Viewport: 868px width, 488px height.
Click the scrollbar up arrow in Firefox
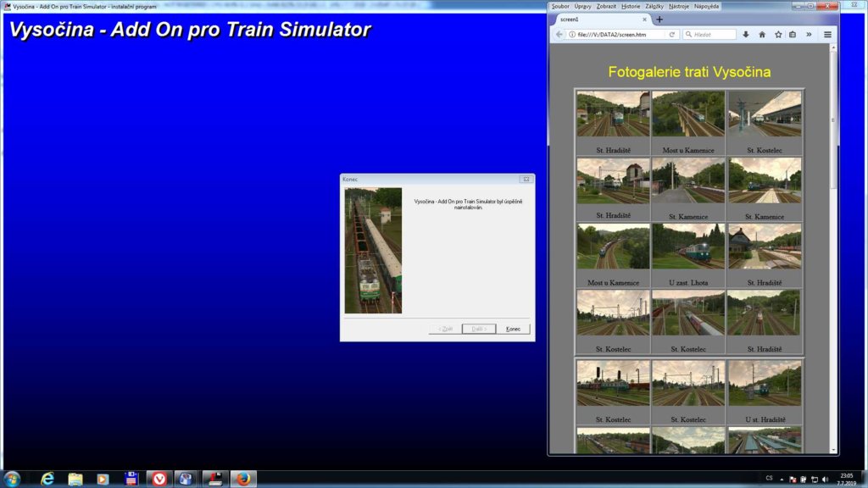click(x=833, y=48)
